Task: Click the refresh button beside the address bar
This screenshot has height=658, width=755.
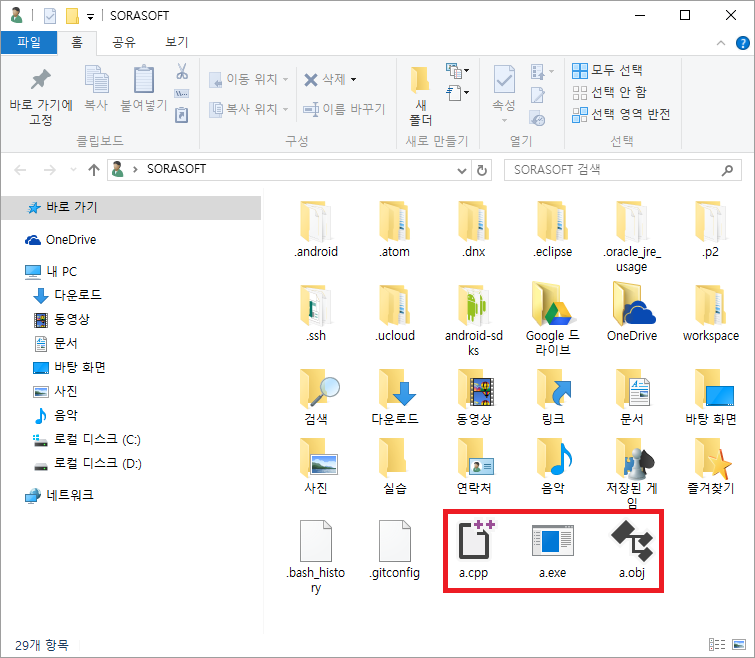Action: click(482, 170)
